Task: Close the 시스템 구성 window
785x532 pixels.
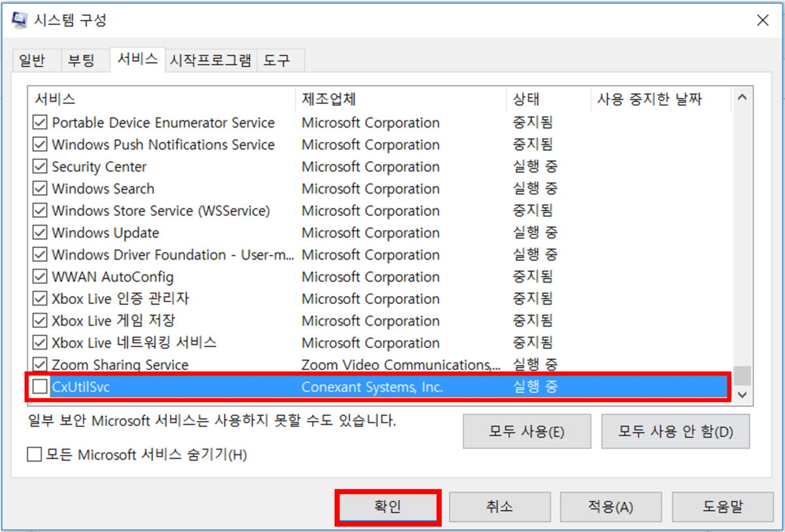Action: pyautogui.click(x=763, y=20)
